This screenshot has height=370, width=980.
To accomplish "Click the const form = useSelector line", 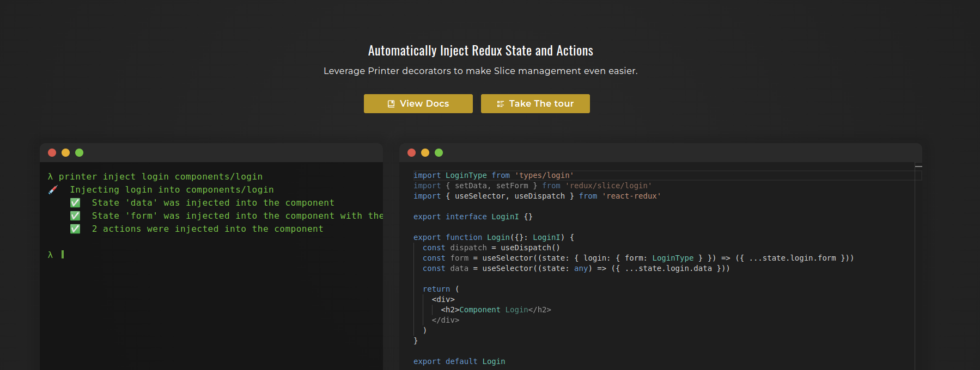I will tap(638, 258).
